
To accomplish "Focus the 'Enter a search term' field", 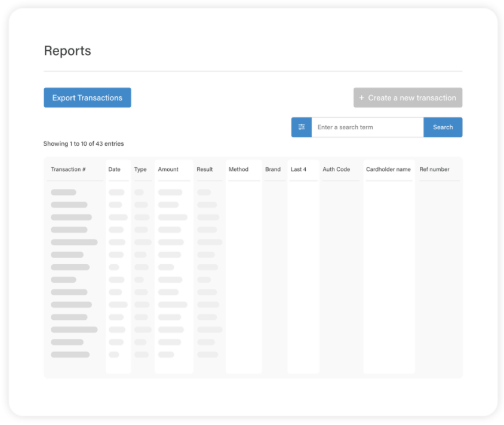I will (367, 127).
